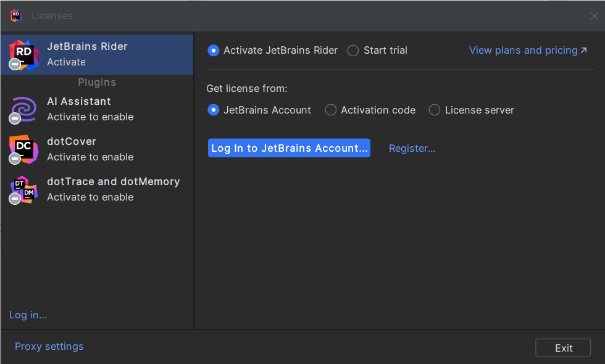Click the Log in link in sidebar
The image size is (605, 364).
[x=28, y=315]
